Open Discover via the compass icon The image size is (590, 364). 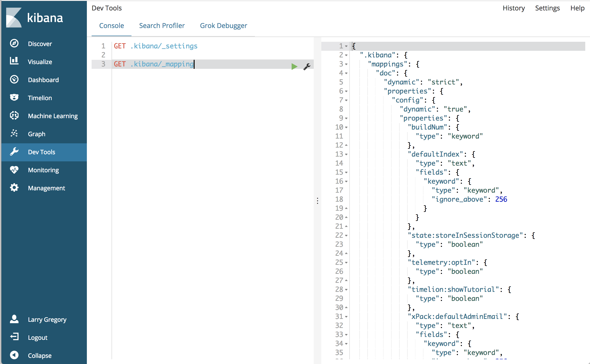tap(14, 43)
